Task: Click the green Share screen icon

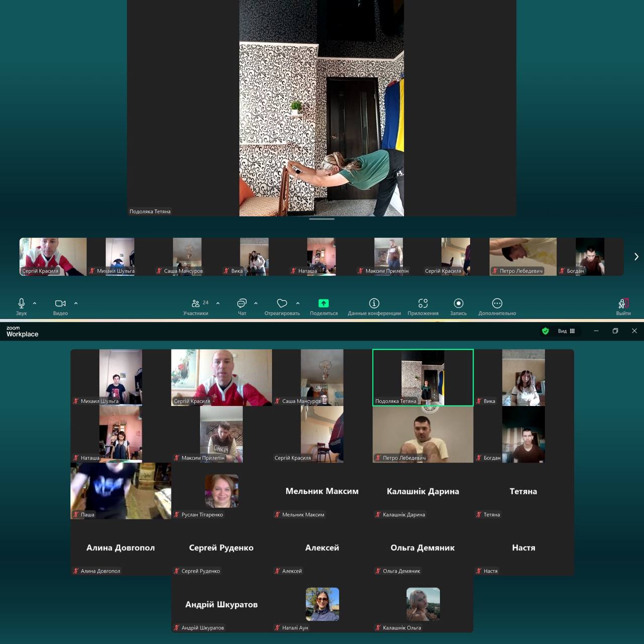Action: point(324,303)
